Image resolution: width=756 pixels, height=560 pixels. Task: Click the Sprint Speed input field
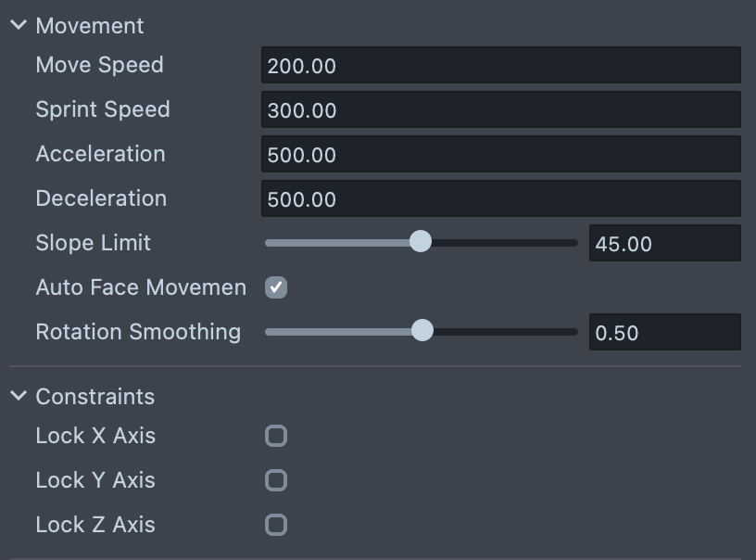click(500, 110)
